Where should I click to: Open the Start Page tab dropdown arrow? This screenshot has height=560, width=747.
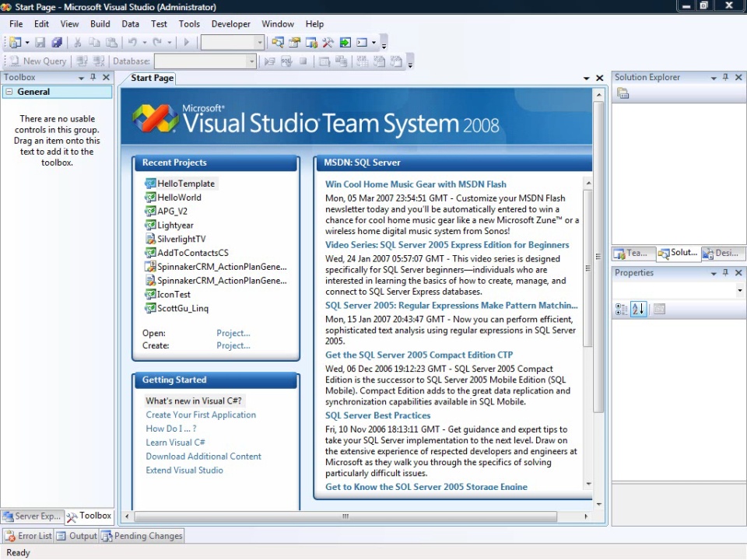(586, 78)
